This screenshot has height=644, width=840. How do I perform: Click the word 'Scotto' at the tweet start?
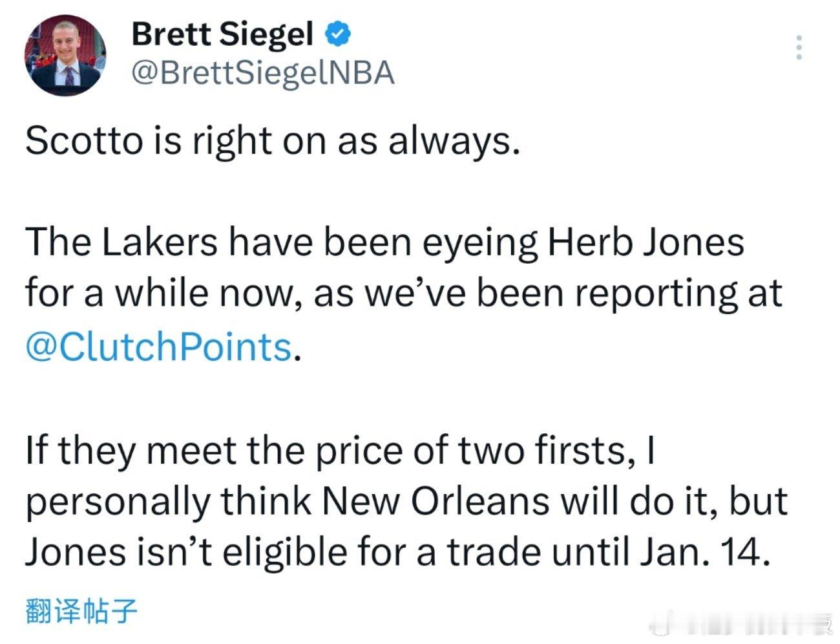tap(84, 140)
